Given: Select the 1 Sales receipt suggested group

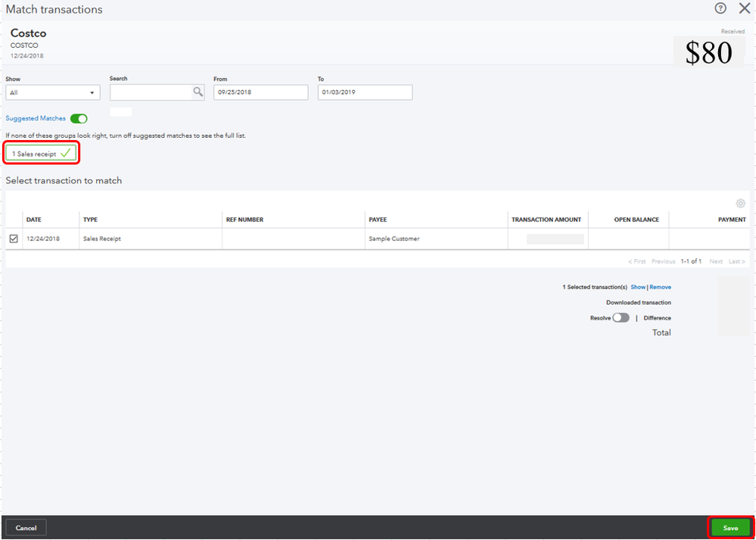Looking at the screenshot, I should 41,154.
